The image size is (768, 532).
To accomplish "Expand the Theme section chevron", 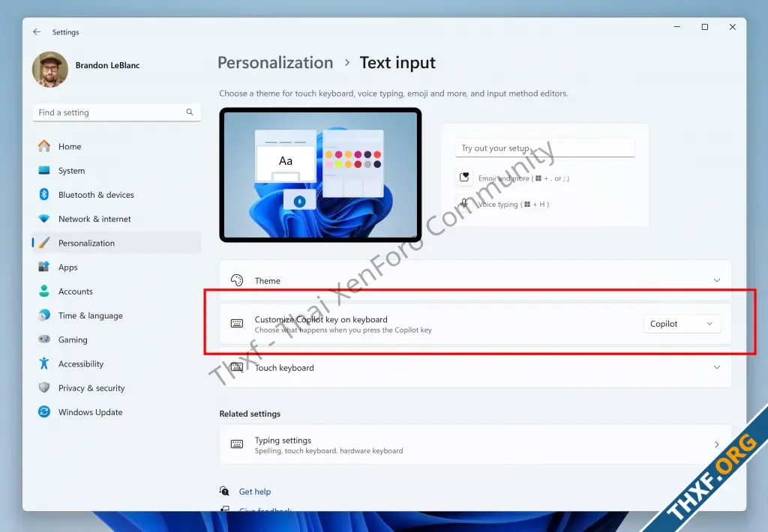I will click(x=716, y=280).
